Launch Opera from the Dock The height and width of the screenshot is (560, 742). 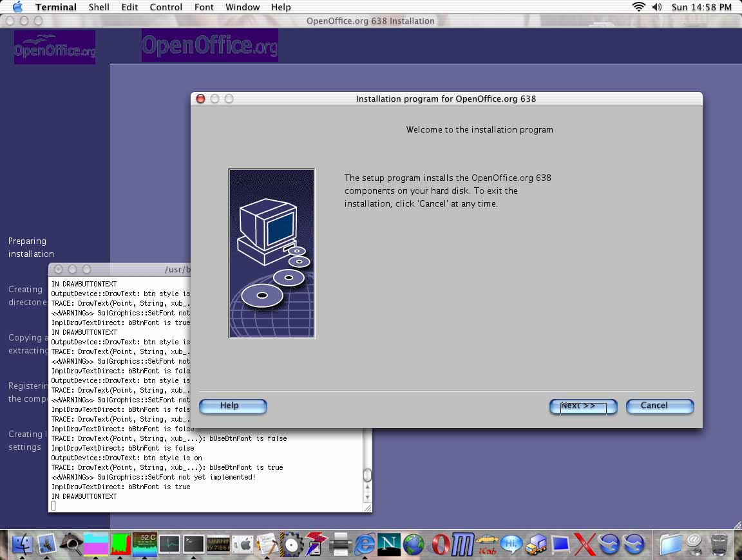[440, 544]
